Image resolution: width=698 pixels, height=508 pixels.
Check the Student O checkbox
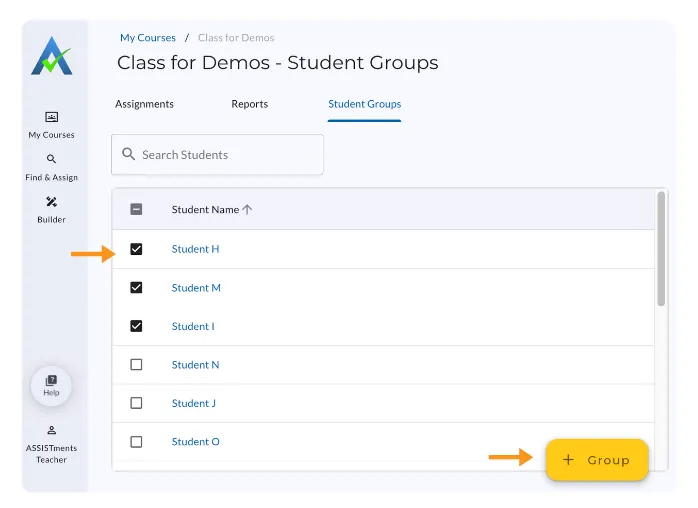pos(136,442)
